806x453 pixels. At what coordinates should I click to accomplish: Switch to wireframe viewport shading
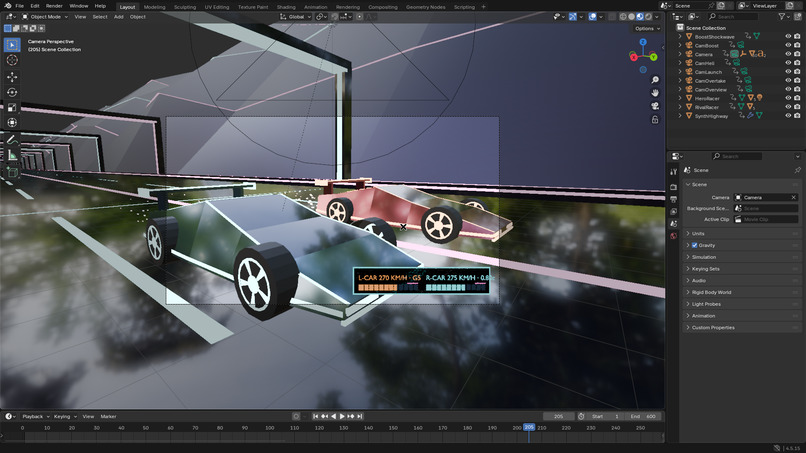[623, 17]
